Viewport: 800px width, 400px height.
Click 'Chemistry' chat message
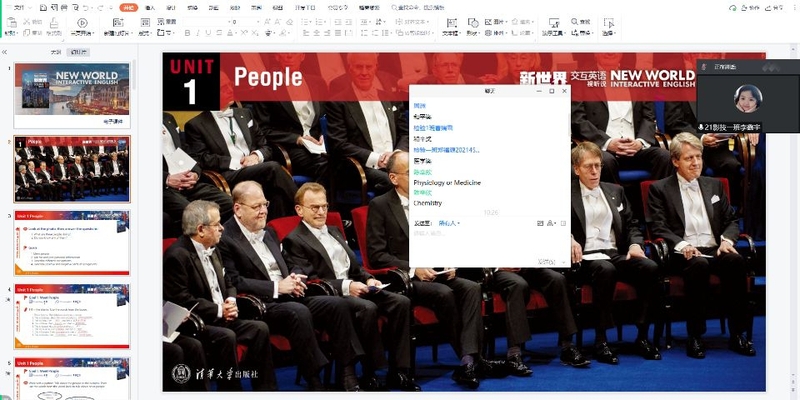(428, 203)
